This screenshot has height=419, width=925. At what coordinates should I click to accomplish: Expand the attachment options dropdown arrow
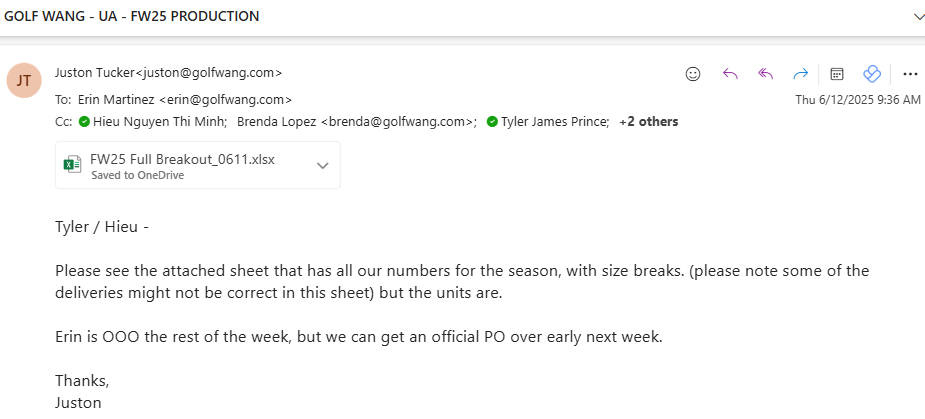322,165
